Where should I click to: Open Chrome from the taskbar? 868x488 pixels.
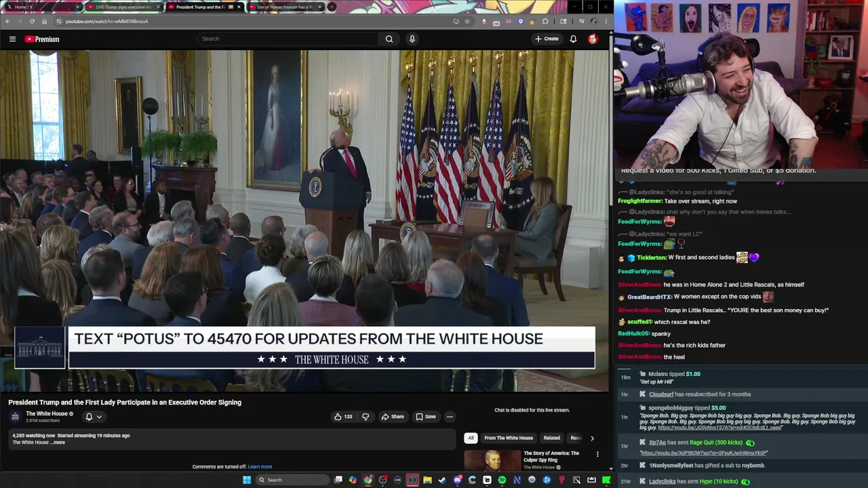[x=368, y=480]
